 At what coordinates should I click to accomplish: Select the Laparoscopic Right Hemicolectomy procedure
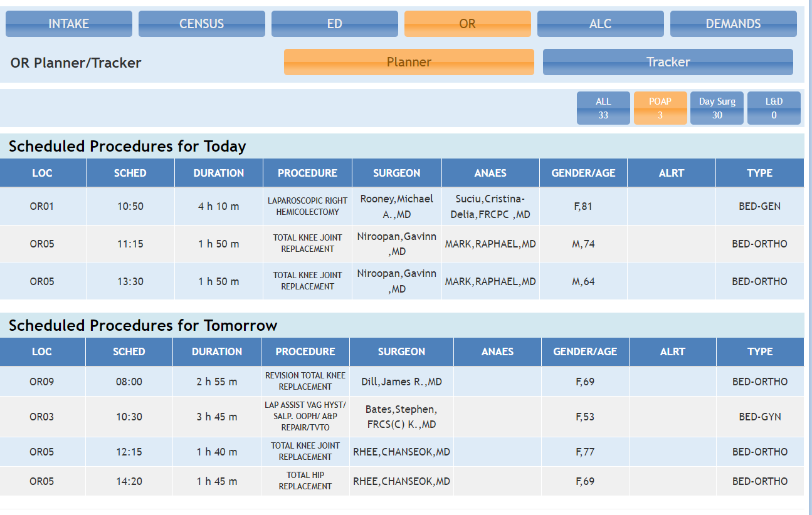307,206
